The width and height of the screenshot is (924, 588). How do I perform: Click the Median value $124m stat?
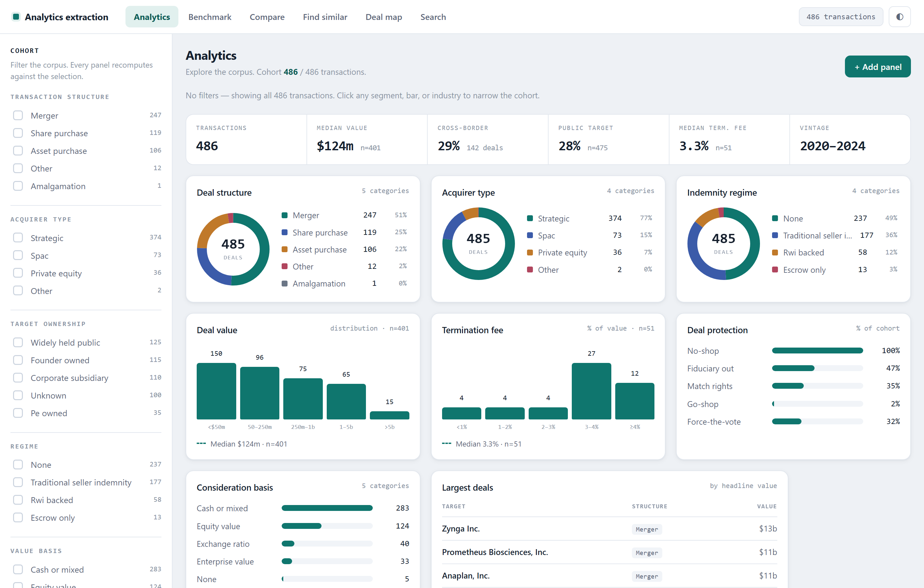(x=367, y=139)
